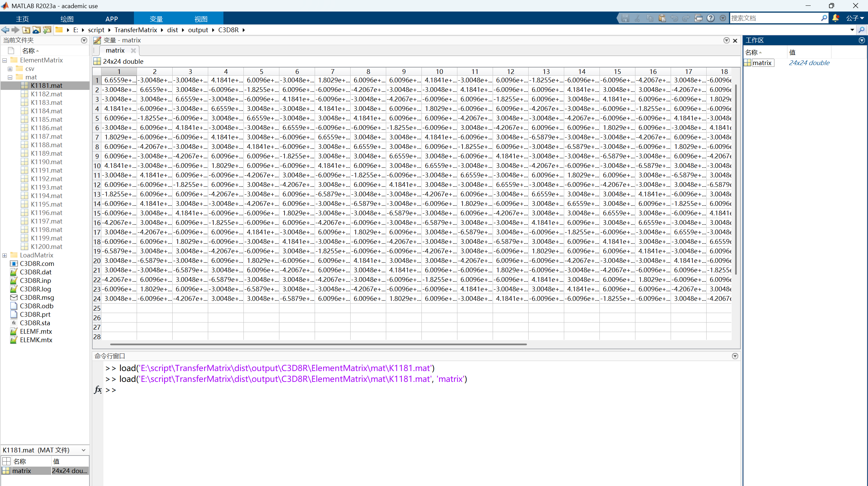Open the 视图 ribbon tab

coord(201,19)
